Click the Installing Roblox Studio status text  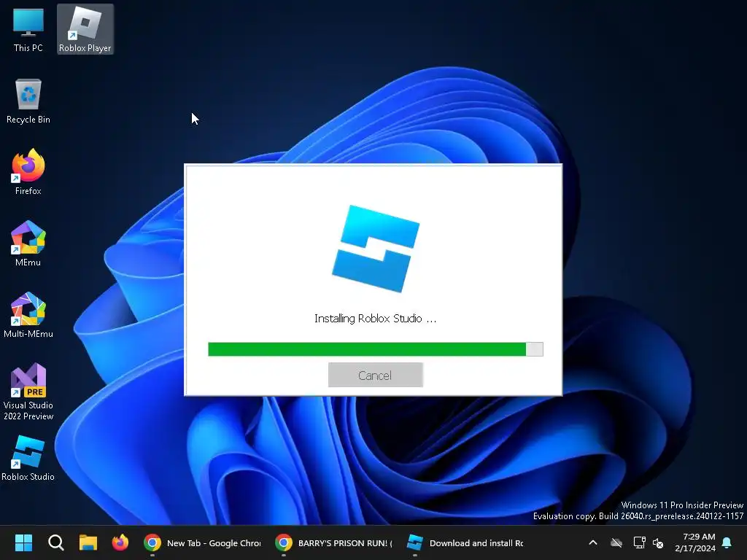click(x=376, y=319)
